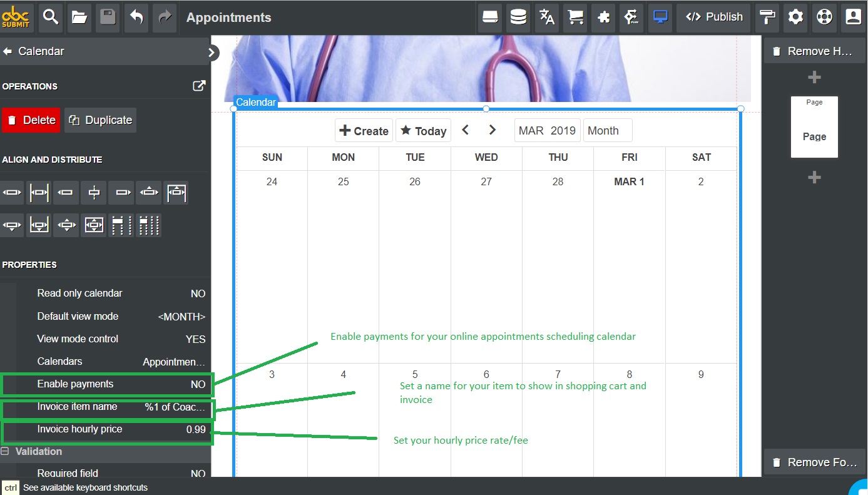Click the shopping cart icon
The height and width of the screenshot is (495, 868).
[575, 17]
